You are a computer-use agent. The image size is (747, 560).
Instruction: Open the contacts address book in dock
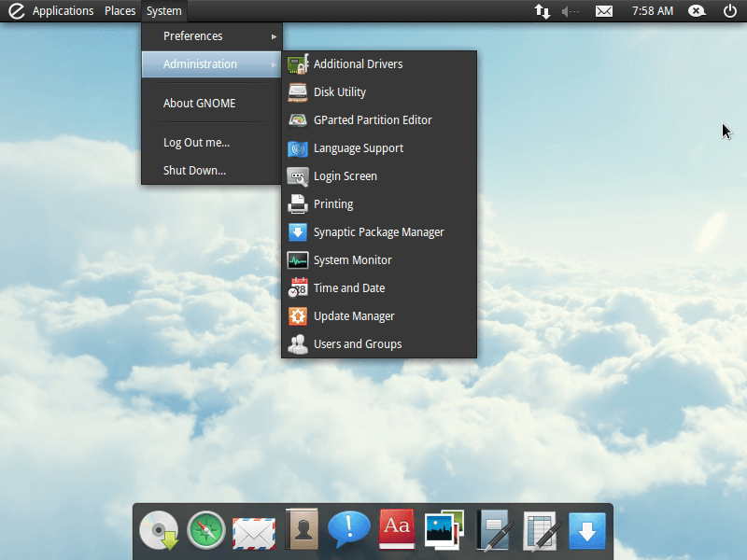302,529
